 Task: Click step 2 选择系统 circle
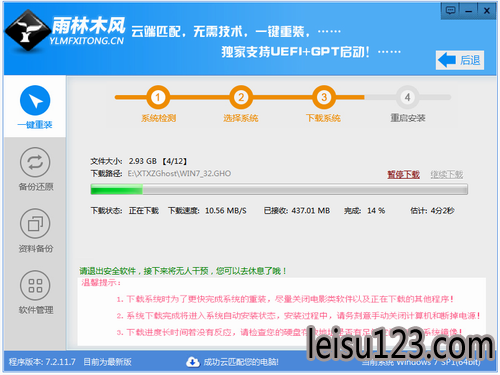pyautogui.click(x=241, y=97)
